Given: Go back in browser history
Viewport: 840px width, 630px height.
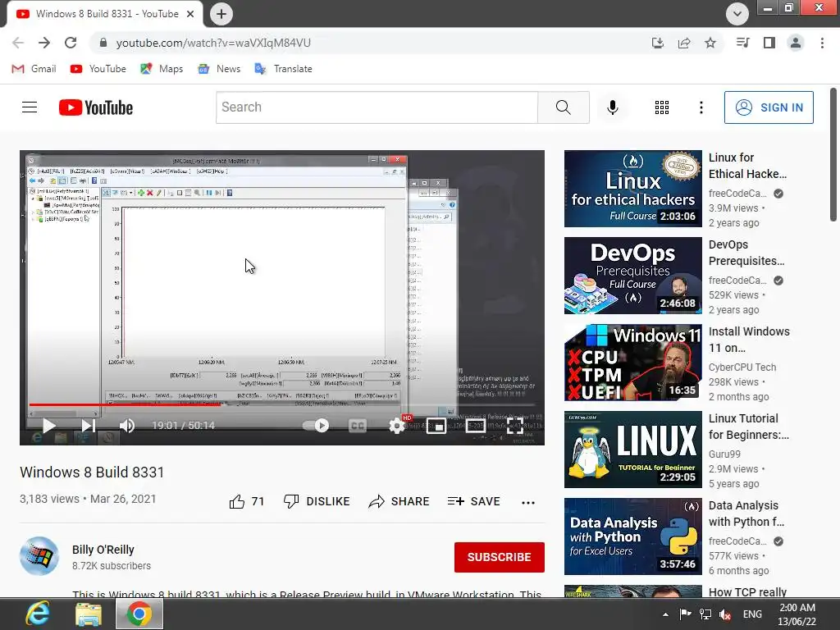Looking at the screenshot, I should tap(18, 43).
